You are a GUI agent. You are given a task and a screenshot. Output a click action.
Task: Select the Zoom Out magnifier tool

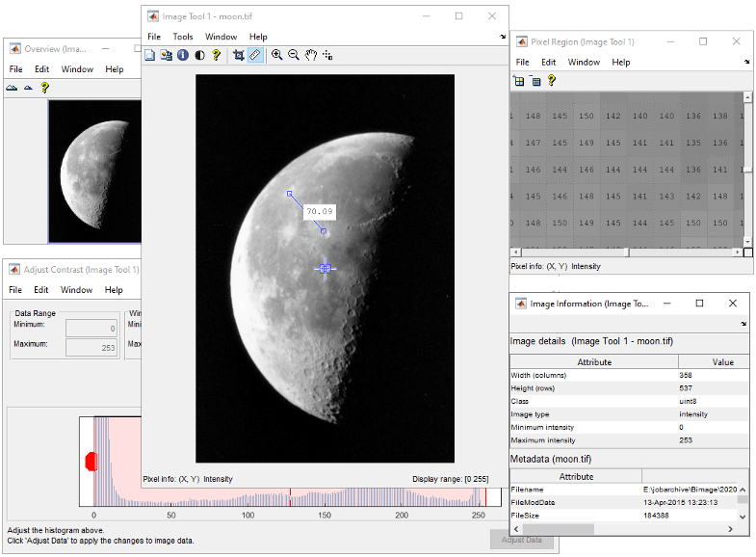coord(294,55)
